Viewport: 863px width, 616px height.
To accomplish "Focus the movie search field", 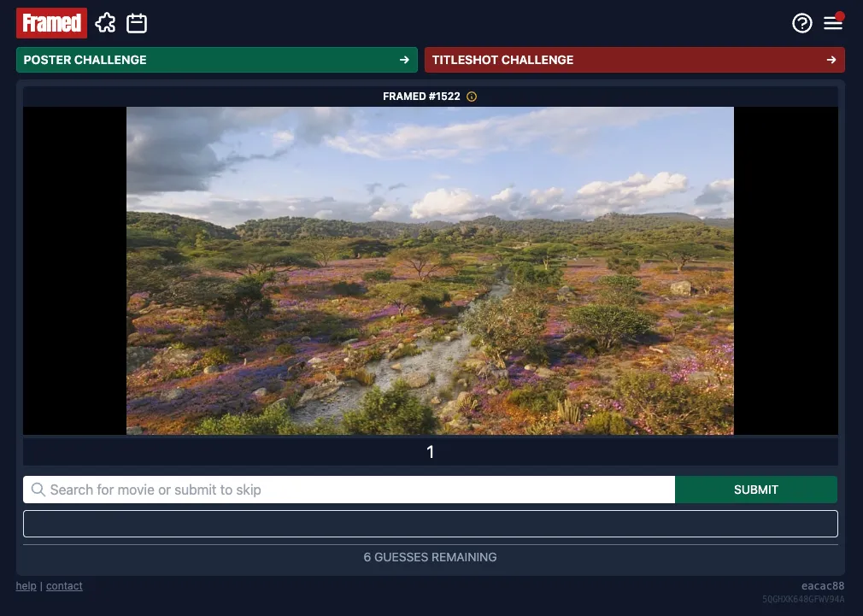I will (x=349, y=490).
